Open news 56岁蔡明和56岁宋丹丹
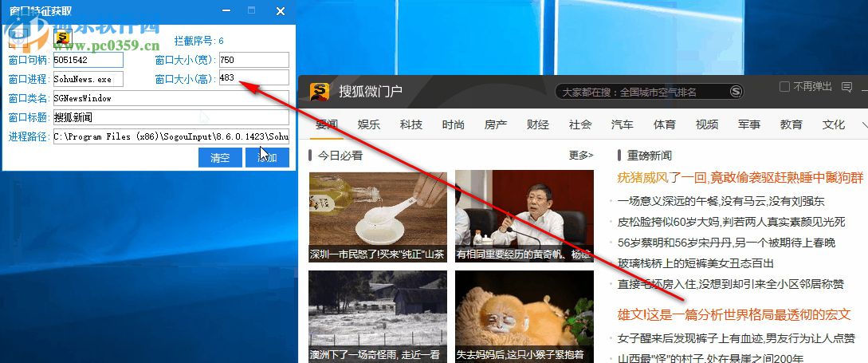Image resolution: width=868 pixels, height=363 pixels. tap(726, 243)
